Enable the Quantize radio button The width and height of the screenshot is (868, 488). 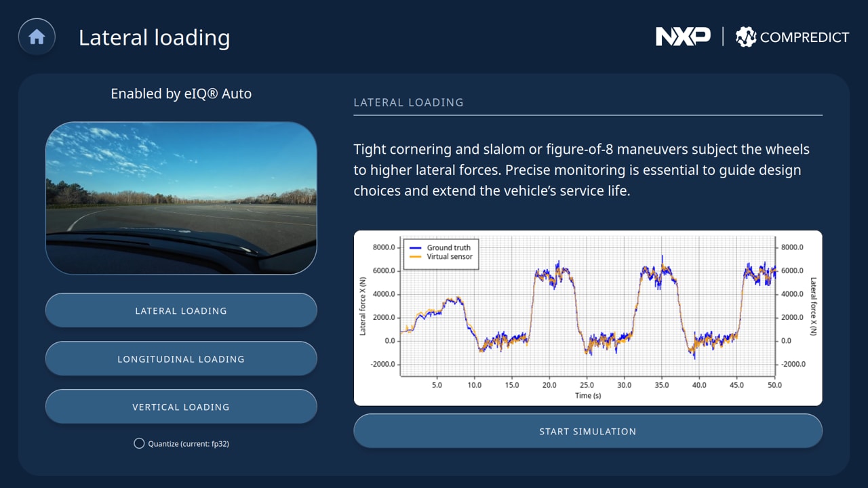(x=139, y=443)
